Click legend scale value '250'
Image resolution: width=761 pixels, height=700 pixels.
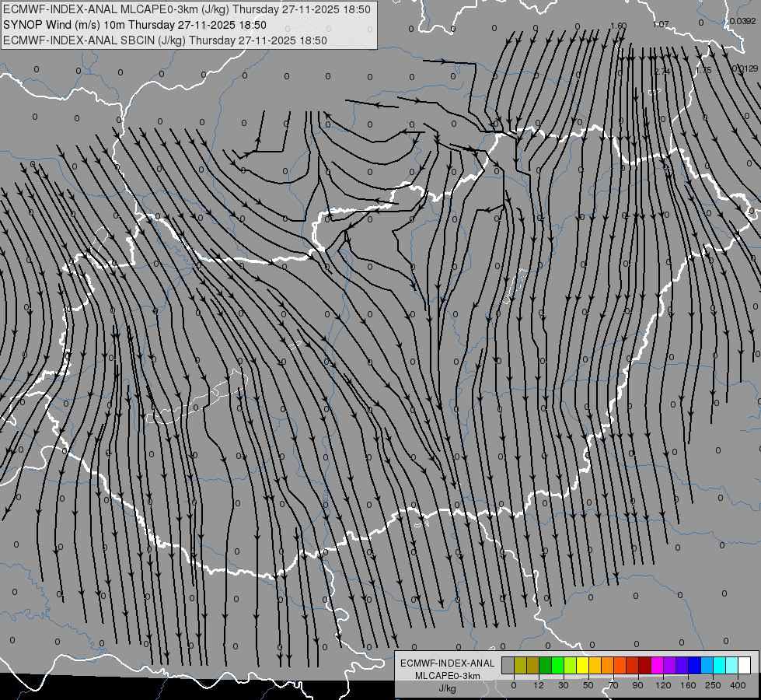(713, 685)
